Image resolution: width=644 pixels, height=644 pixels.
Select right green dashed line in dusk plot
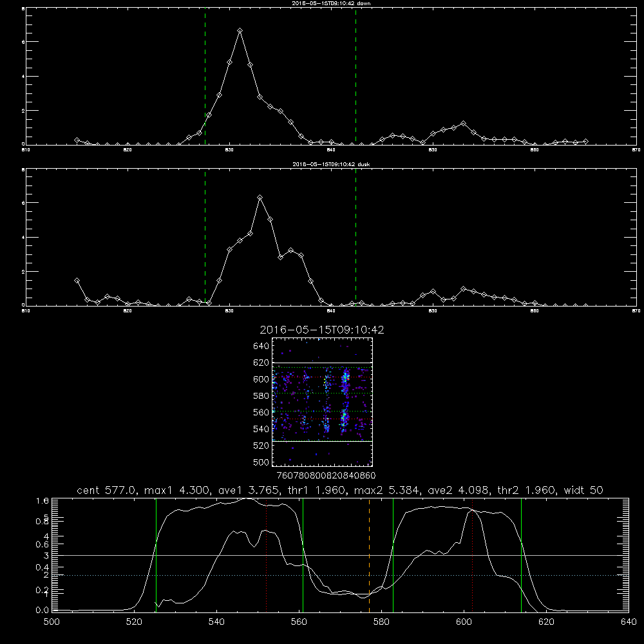pyautogui.click(x=355, y=238)
